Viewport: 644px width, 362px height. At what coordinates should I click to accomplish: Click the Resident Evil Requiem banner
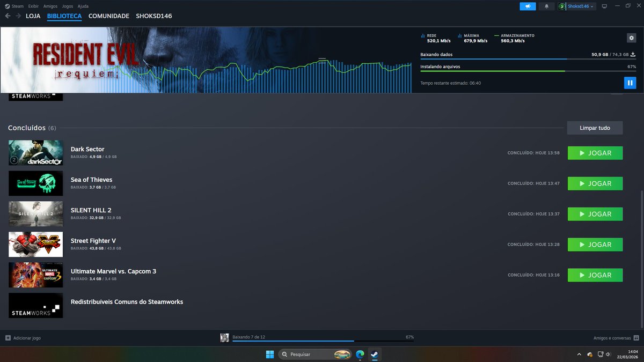[206, 60]
